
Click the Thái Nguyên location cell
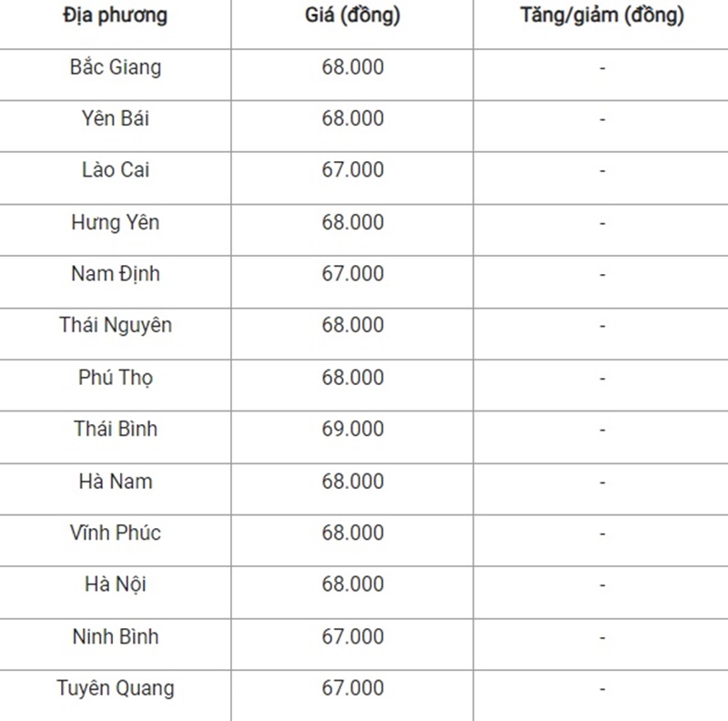[x=116, y=325]
